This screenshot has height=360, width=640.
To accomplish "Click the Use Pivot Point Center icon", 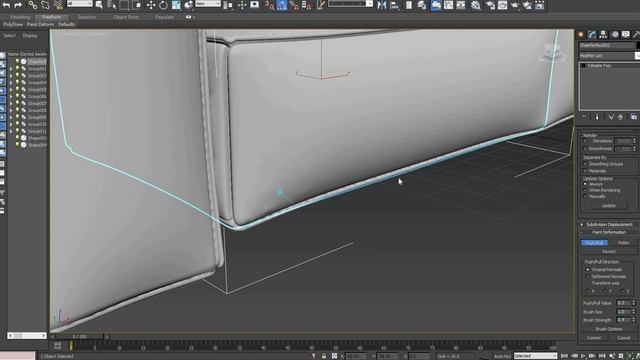I will tap(229, 5).
